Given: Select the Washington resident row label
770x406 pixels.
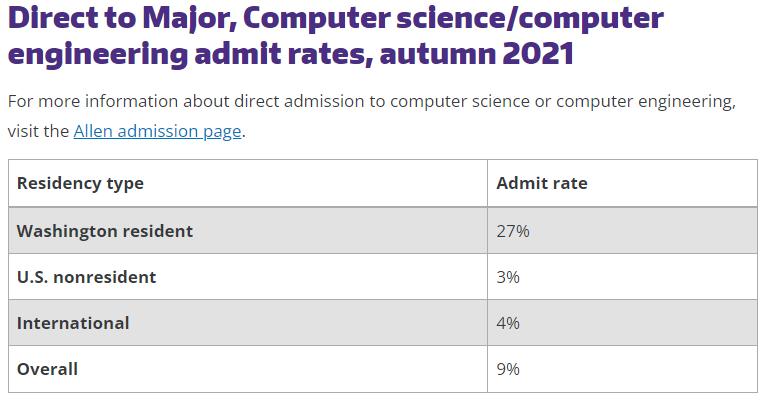Looking at the screenshot, I should [x=105, y=231].
